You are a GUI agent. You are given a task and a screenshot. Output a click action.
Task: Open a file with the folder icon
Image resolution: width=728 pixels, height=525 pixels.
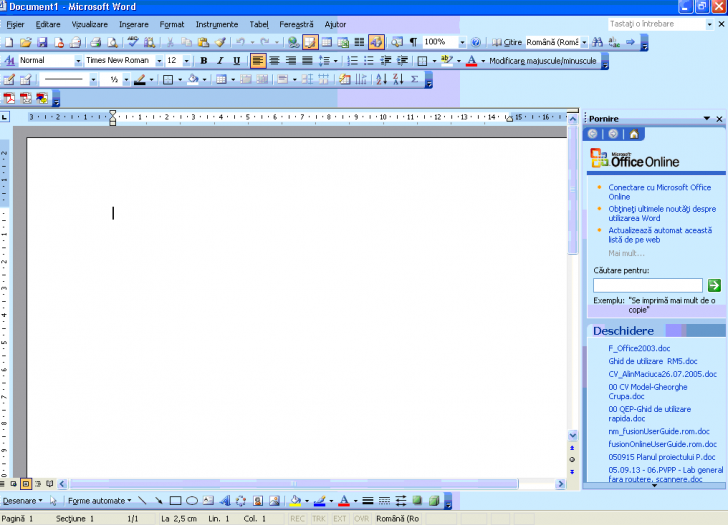(x=26, y=43)
